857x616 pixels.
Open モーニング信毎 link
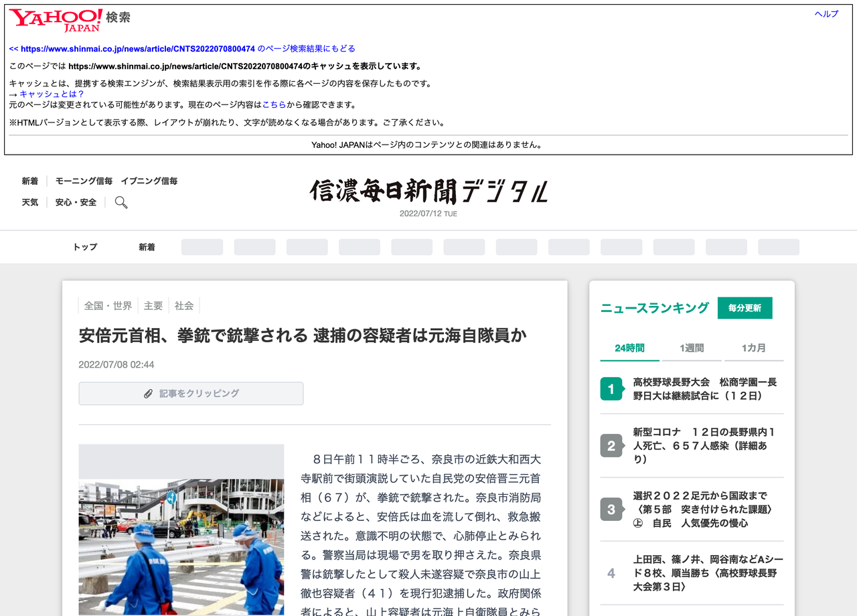point(84,181)
